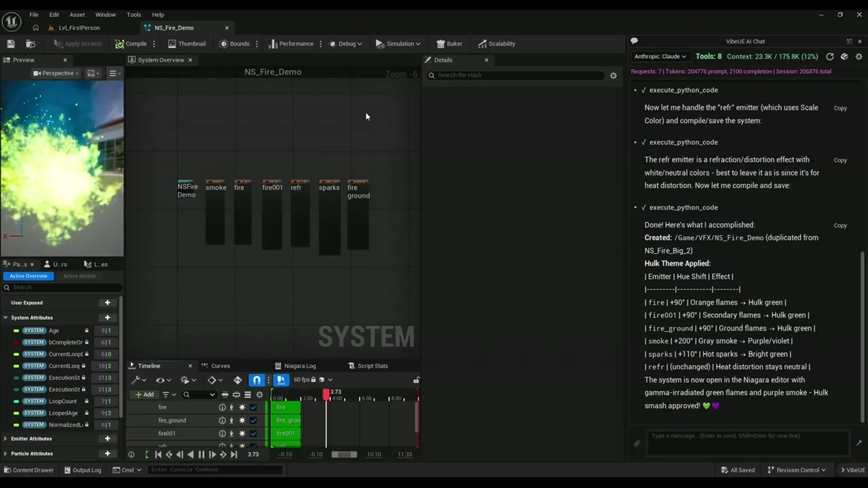Image resolution: width=868 pixels, height=488 pixels.
Task: Reset the VibeUE chat with refresh icon
Action: (830, 57)
